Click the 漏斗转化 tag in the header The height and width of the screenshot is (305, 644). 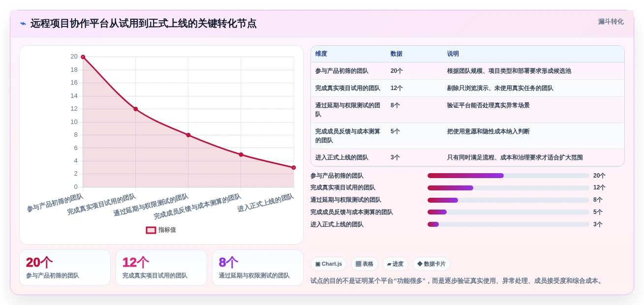point(611,22)
